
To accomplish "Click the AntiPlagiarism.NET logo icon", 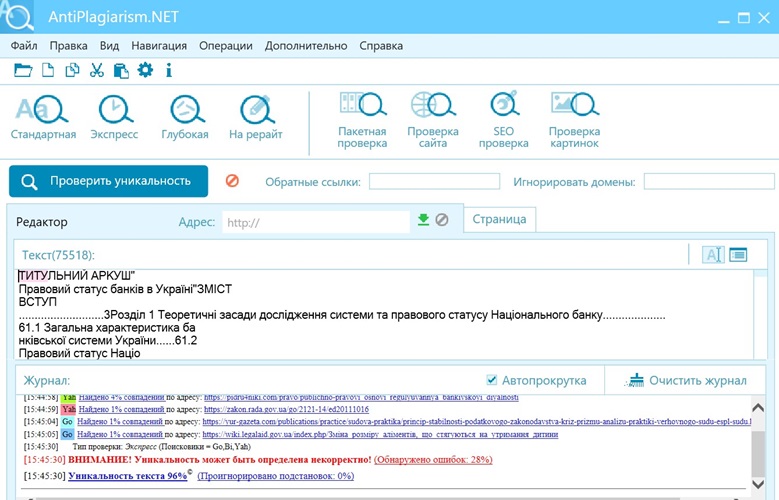I will [17, 16].
